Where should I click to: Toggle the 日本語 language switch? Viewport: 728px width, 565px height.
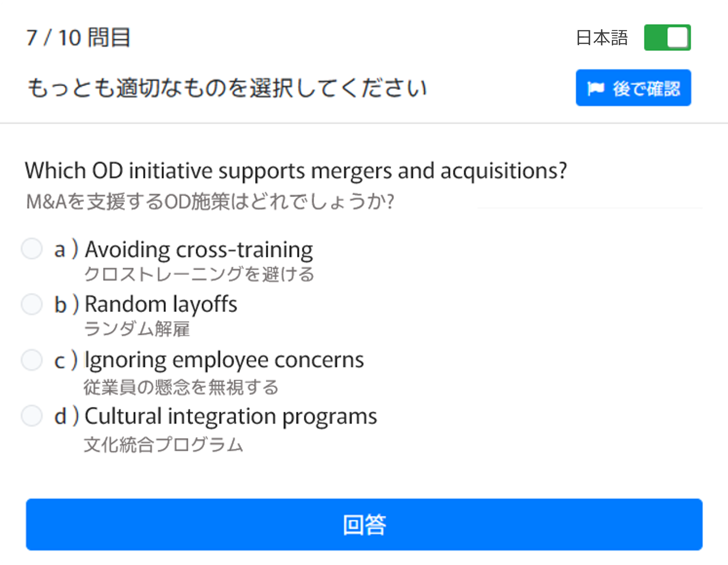click(x=667, y=37)
